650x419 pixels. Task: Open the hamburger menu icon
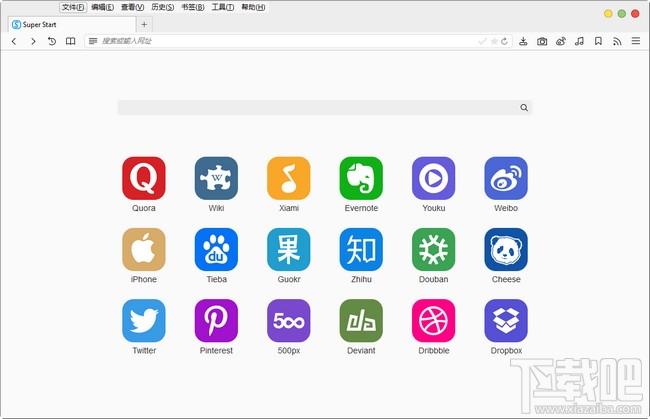(x=636, y=41)
